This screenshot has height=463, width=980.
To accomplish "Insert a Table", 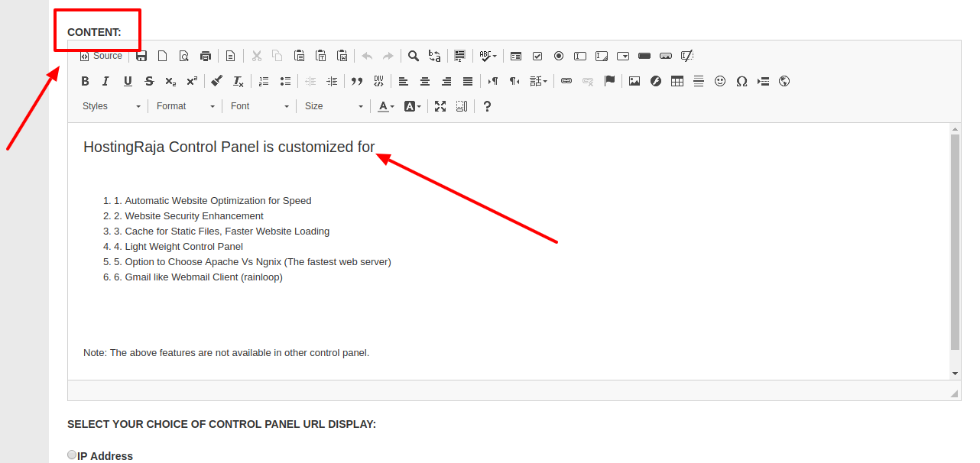I will click(x=677, y=81).
